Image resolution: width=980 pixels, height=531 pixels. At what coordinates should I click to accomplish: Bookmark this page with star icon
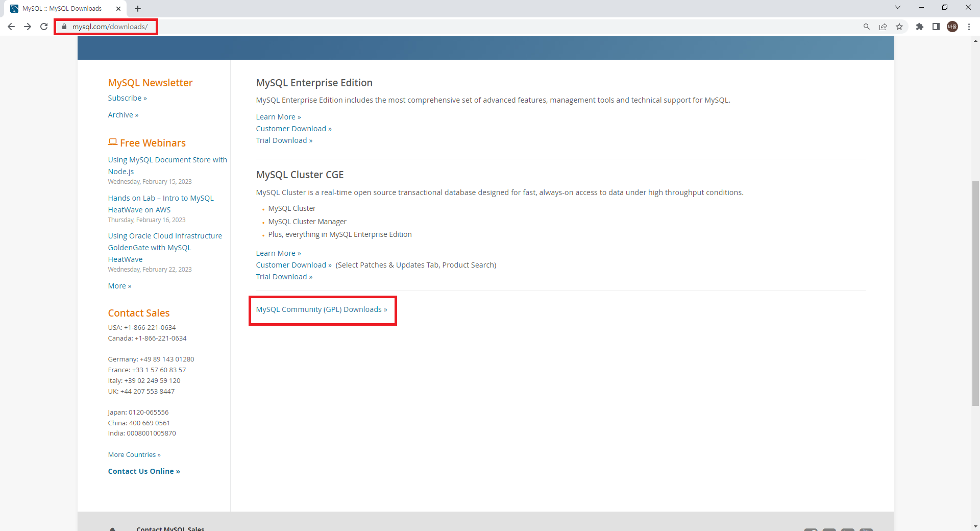[899, 27]
